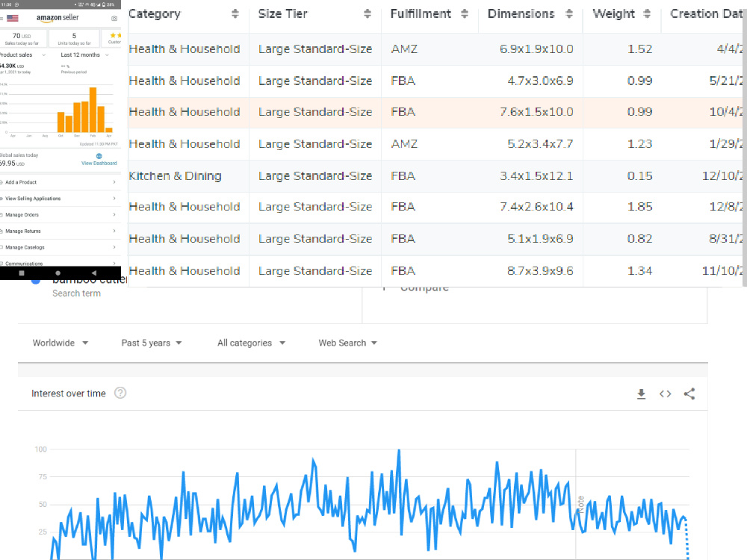Select the weight value 1.85
This screenshot has height=560, width=747.
coord(640,207)
